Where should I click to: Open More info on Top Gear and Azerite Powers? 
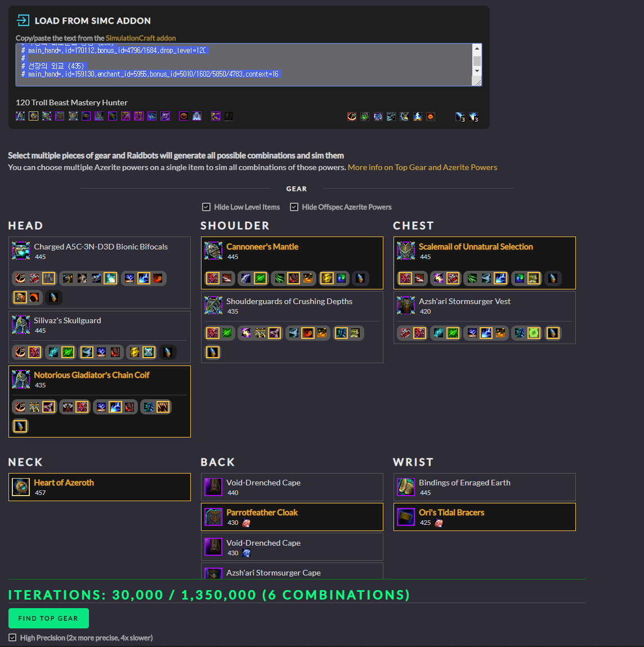pyautogui.click(x=422, y=167)
